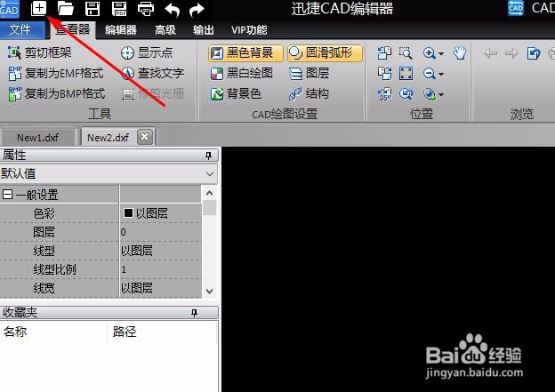Pin the 收藏夹 panel
Viewport: 555px width, 392px height.
coord(194,313)
